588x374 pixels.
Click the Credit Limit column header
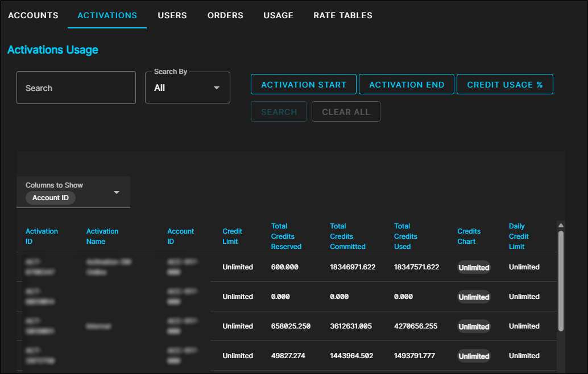pos(232,236)
